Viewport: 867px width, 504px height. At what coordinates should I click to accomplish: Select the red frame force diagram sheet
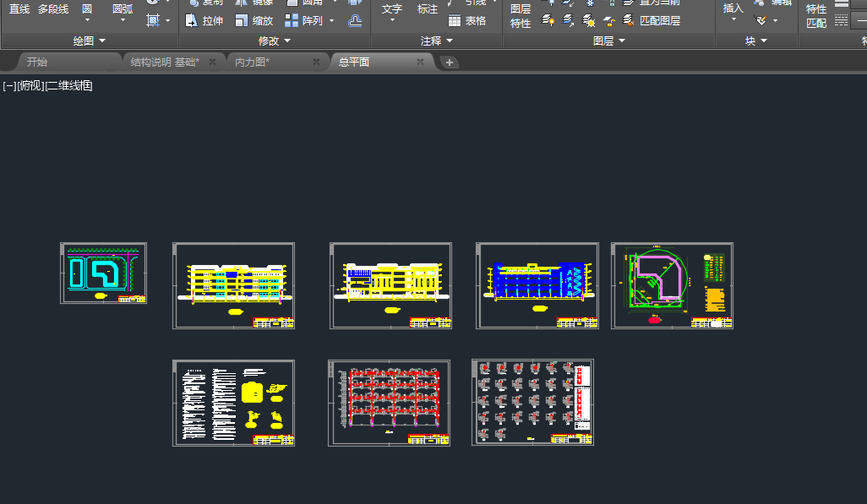[389, 403]
